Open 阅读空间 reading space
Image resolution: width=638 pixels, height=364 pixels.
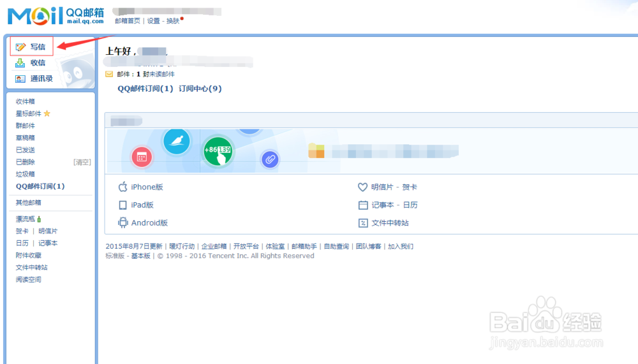[x=29, y=279]
